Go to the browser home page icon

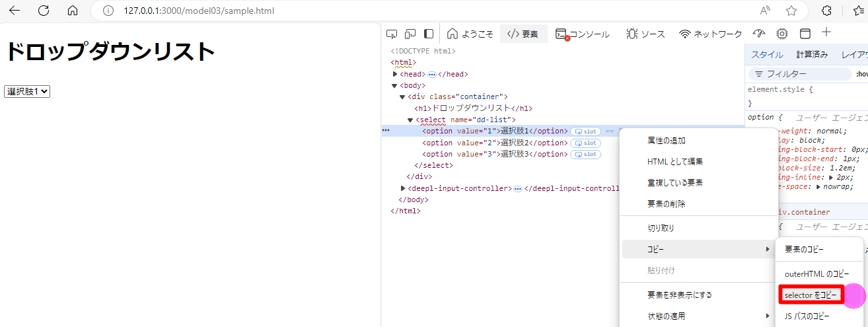pos(73,11)
